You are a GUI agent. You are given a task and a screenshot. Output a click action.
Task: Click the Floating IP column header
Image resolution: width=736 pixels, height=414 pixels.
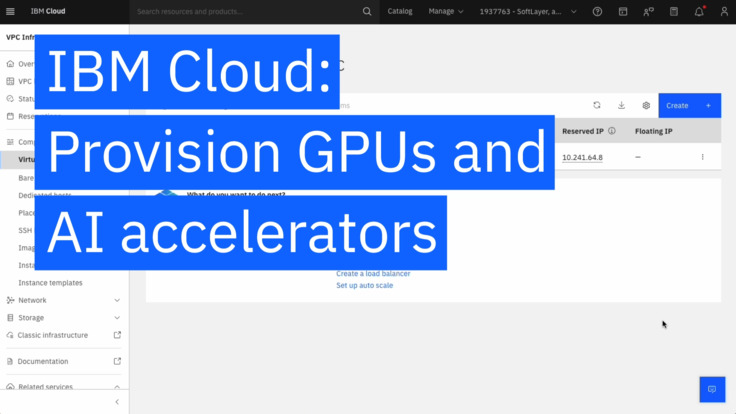(x=653, y=131)
